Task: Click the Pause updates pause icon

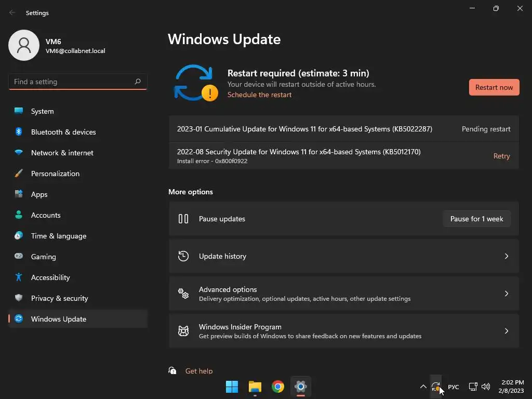Action: [183, 219]
